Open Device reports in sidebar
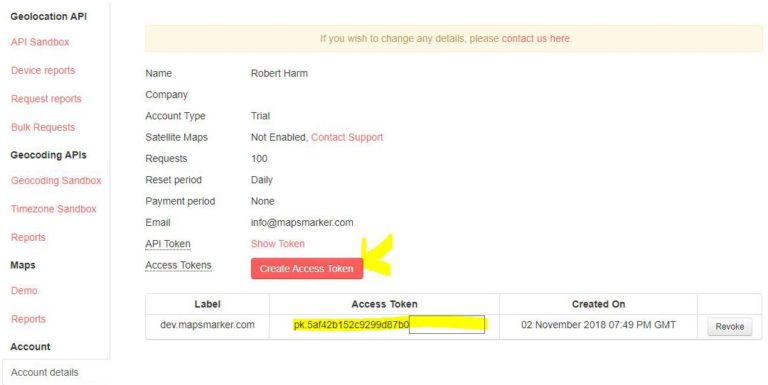768x385 pixels. tap(43, 71)
